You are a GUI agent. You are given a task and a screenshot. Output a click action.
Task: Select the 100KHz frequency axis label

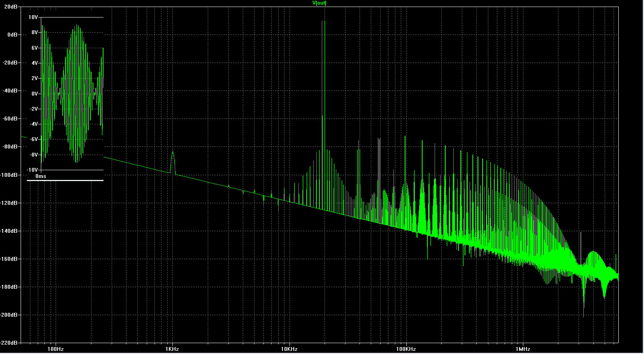pos(406,349)
